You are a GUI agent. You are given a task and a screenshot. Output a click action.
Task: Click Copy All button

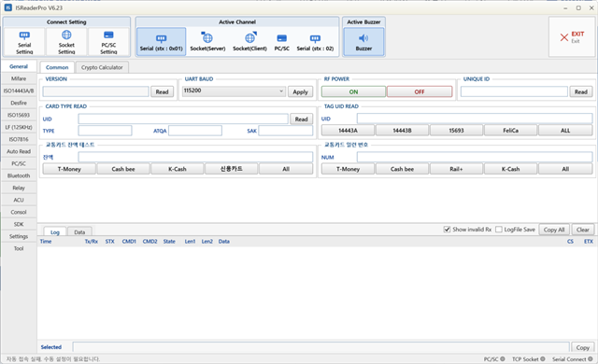pos(554,230)
